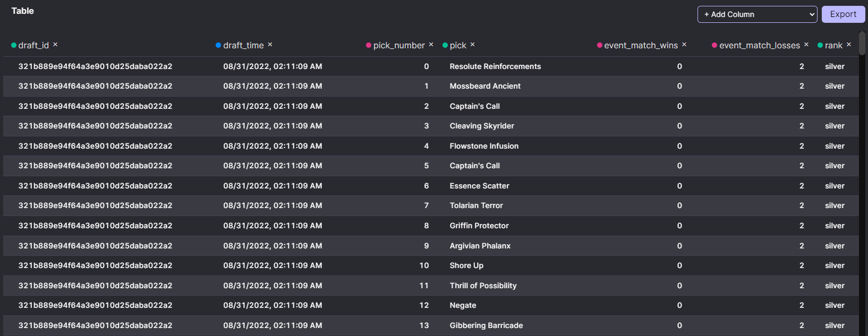
Task: Open the Add Column dropdown
Action: point(756,14)
